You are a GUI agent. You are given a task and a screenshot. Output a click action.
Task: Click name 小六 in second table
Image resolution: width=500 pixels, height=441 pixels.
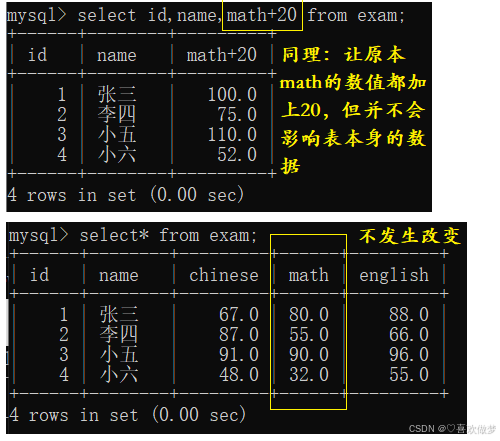(x=119, y=374)
